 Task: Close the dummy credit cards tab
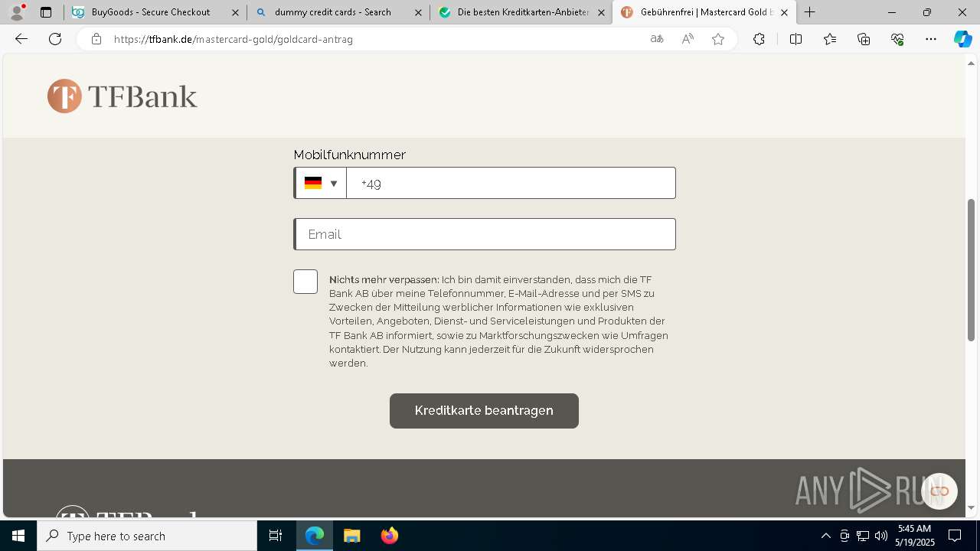click(x=418, y=12)
